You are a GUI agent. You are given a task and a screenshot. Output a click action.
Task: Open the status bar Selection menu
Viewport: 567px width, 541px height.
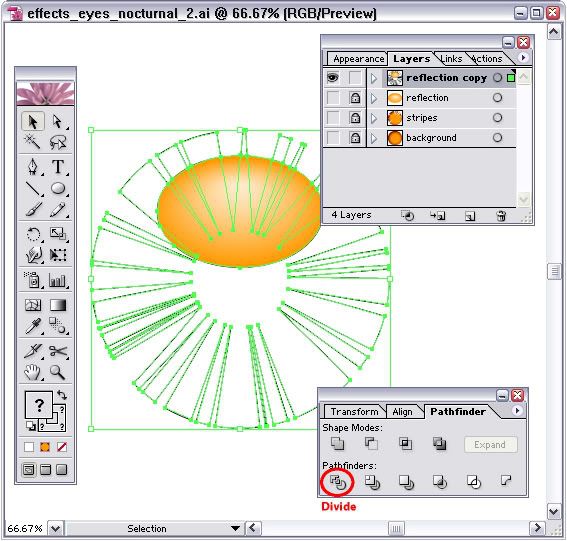(x=236, y=528)
